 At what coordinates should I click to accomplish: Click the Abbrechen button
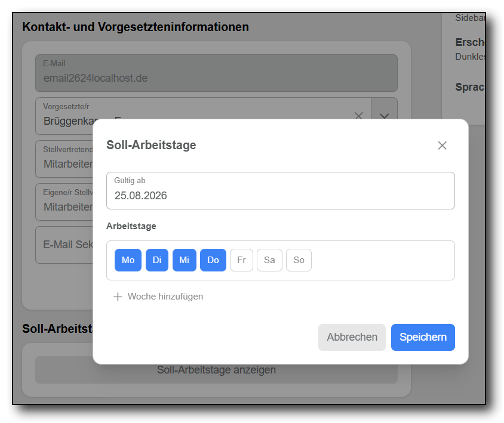[x=352, y=337]
